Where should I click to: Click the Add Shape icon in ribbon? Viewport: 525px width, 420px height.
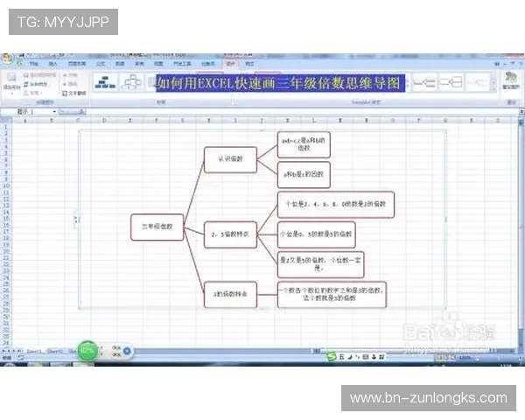click(x=12, y=79)
